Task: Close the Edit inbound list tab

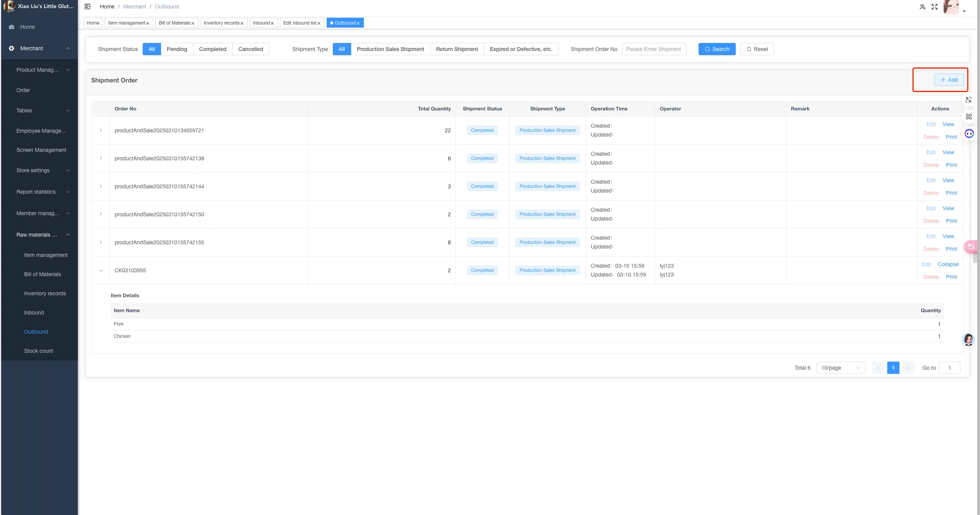Action: point(319,23)
